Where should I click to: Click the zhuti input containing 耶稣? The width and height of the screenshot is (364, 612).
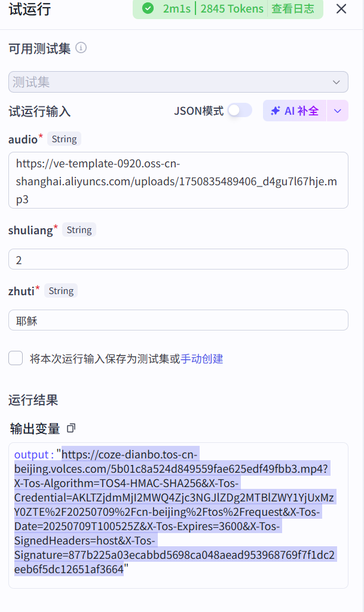point(178,320)
